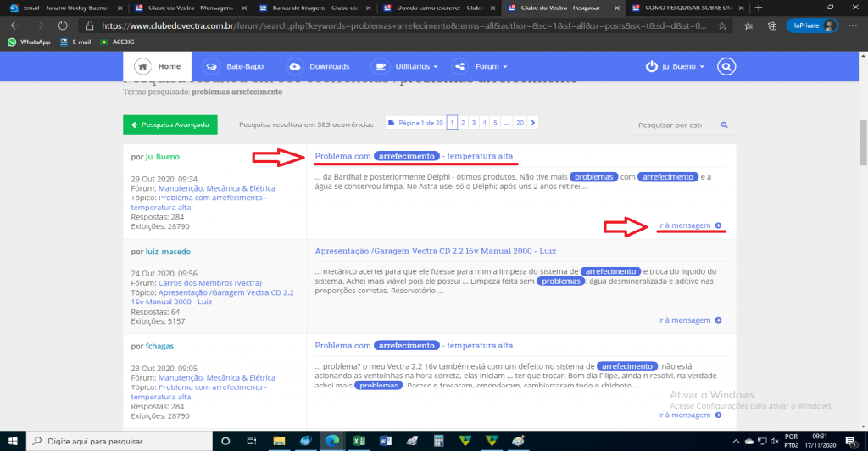
Task: Add page to favorites star icon
Action: (x=722, y=26)
